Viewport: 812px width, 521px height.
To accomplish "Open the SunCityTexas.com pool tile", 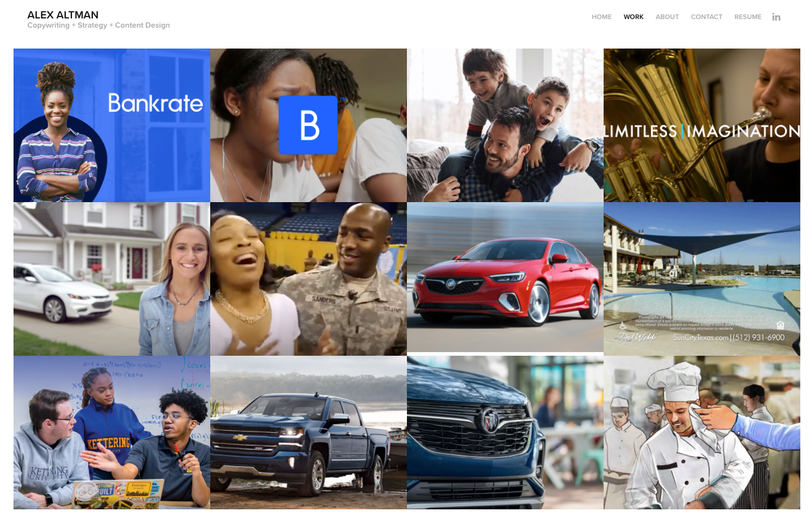I will click(702, 279).
